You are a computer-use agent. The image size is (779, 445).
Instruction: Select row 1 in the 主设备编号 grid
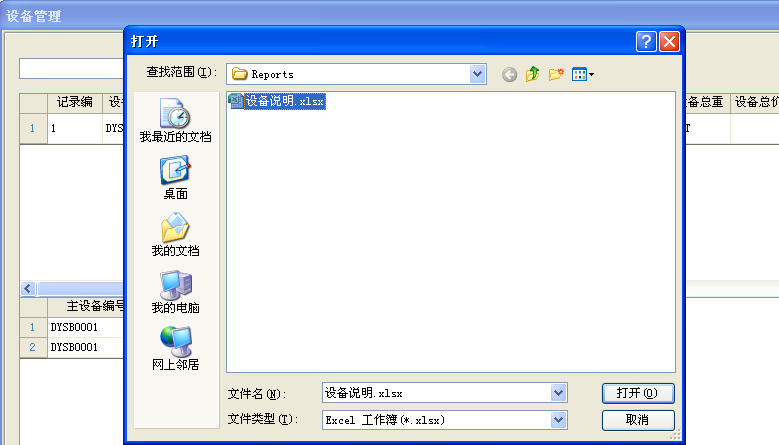coord(31,327)
